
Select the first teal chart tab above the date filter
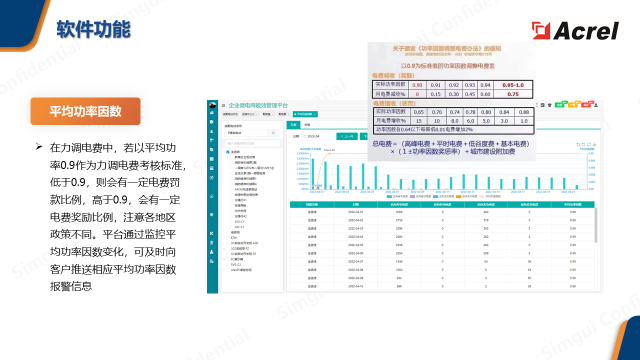pos(293,124)
